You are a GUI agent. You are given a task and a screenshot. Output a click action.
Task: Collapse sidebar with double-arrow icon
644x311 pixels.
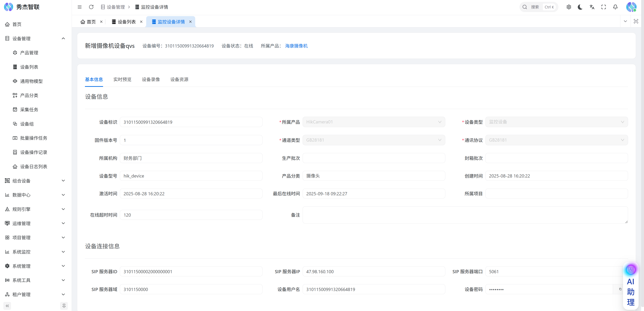[7, 306]
